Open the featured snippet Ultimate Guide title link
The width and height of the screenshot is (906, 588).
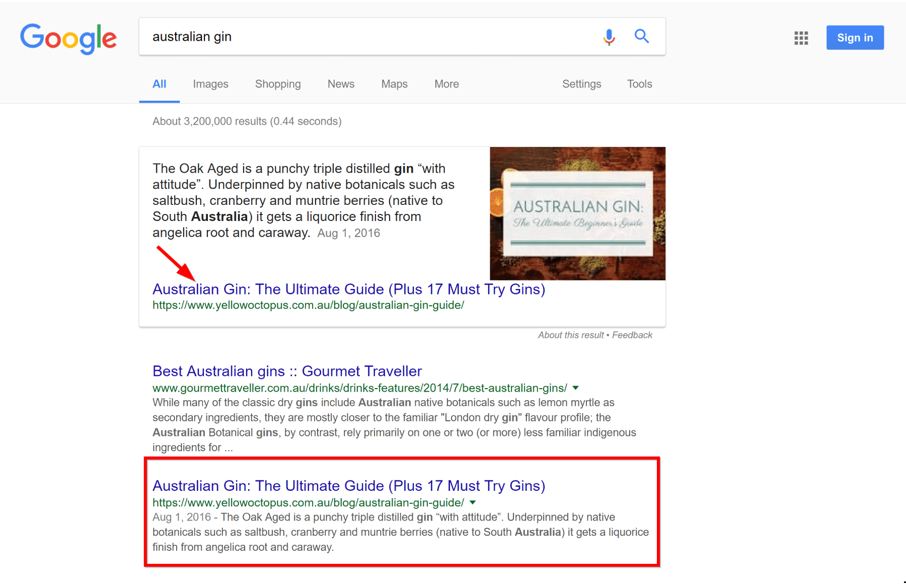coord(348,289)
